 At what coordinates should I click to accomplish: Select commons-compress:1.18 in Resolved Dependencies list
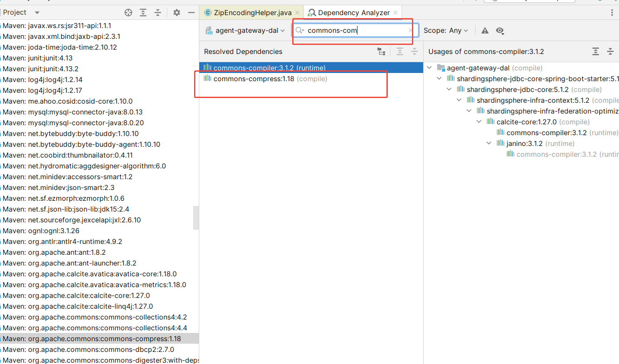[311, 79]
